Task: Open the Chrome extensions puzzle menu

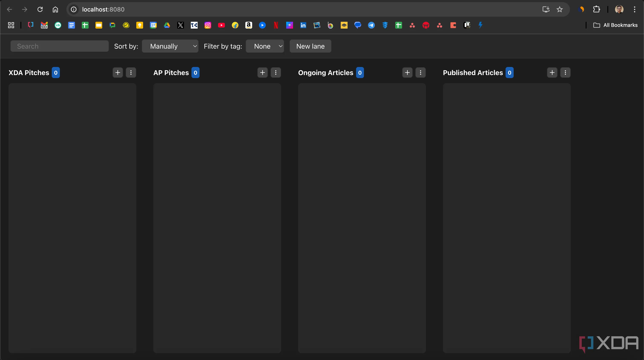Action: (596, 10)
